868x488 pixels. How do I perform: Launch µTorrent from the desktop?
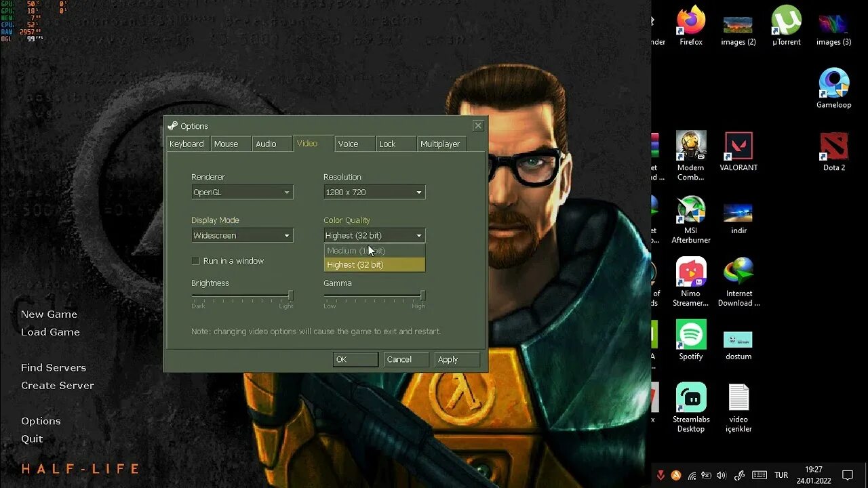[786, 26]
